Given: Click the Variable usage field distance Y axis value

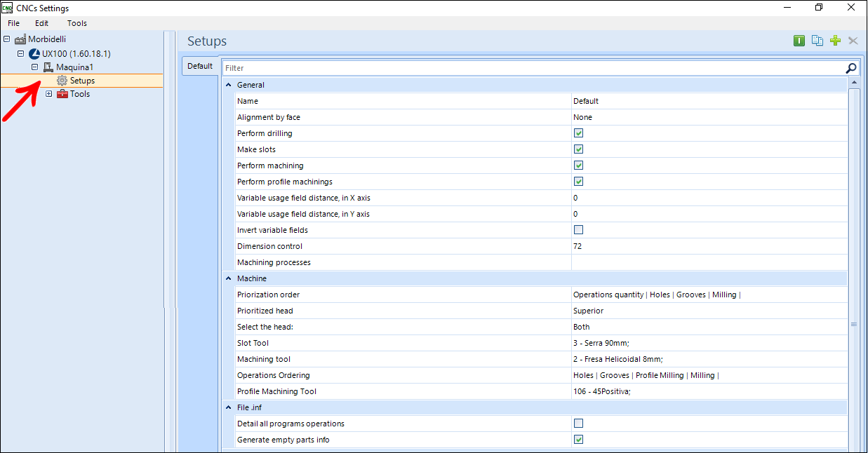Looking at the screenshot, I should (x=709, y=214).
